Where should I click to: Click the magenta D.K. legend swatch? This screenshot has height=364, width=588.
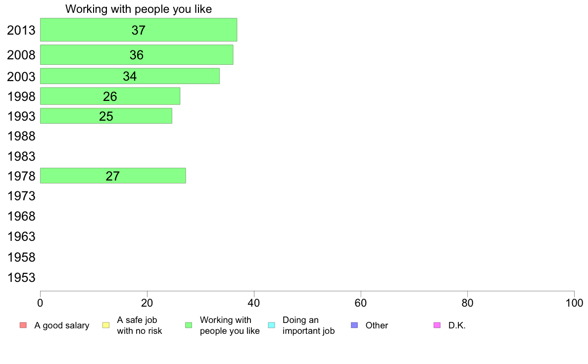437,325
